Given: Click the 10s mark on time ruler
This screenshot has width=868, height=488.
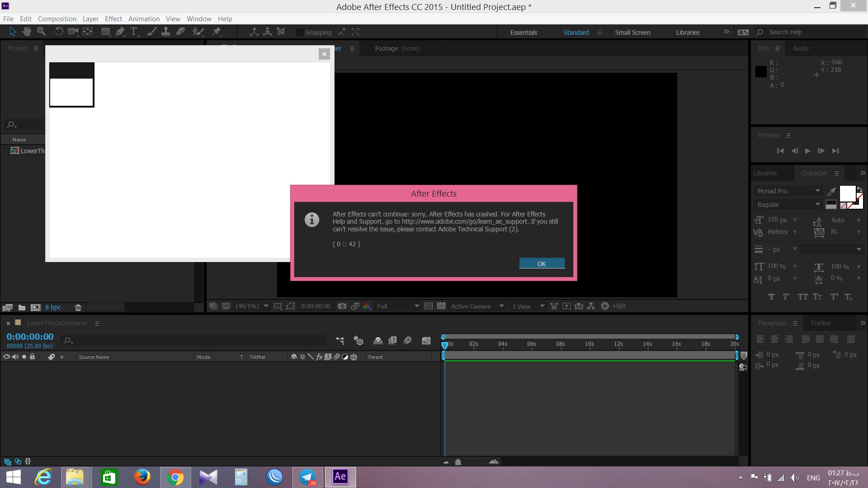Looking at the screenshot, I should [x=589, y=344].
